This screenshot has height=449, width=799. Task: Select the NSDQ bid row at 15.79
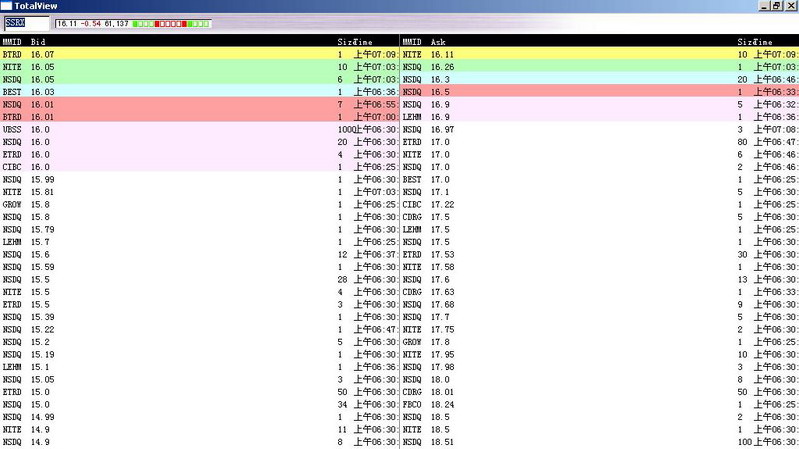[x=200, y=229]
